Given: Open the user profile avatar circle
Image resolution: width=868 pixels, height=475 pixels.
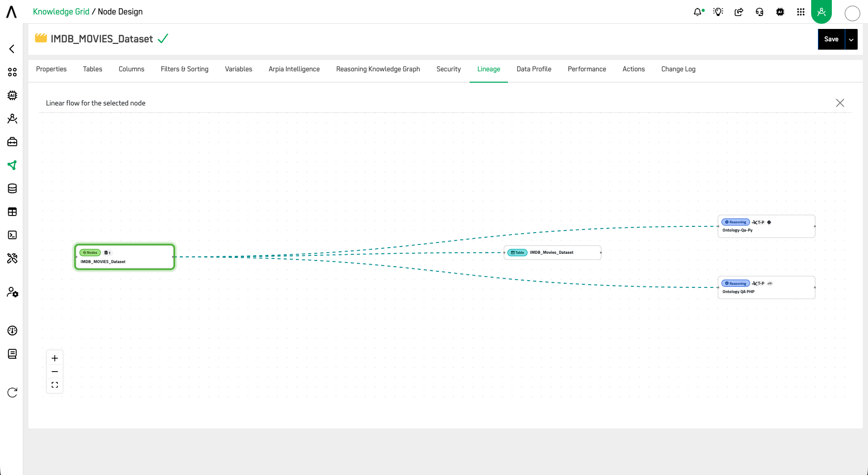Looking at the screenshot, I should pyautogui.click(x=852, y=13).
